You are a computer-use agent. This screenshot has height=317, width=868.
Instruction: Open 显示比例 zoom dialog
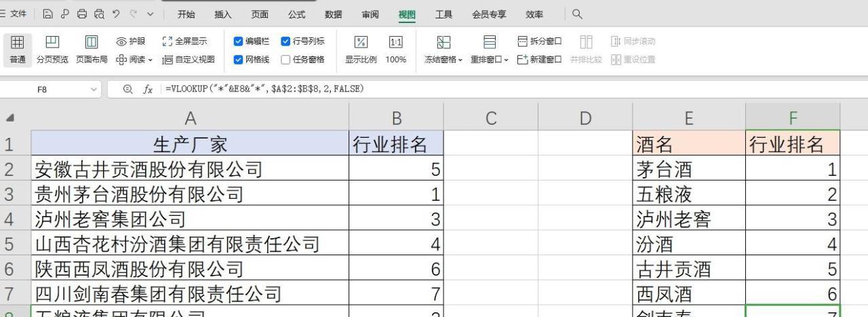point(361,50)
